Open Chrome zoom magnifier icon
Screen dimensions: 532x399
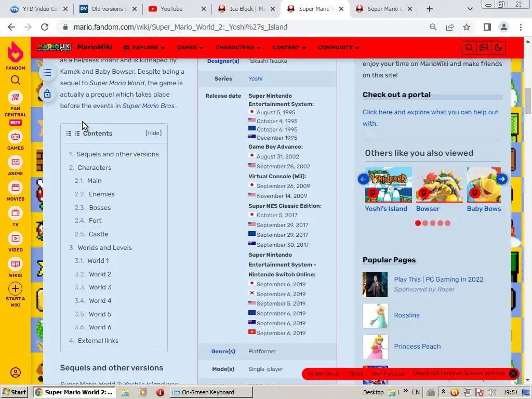click(433, 27)
